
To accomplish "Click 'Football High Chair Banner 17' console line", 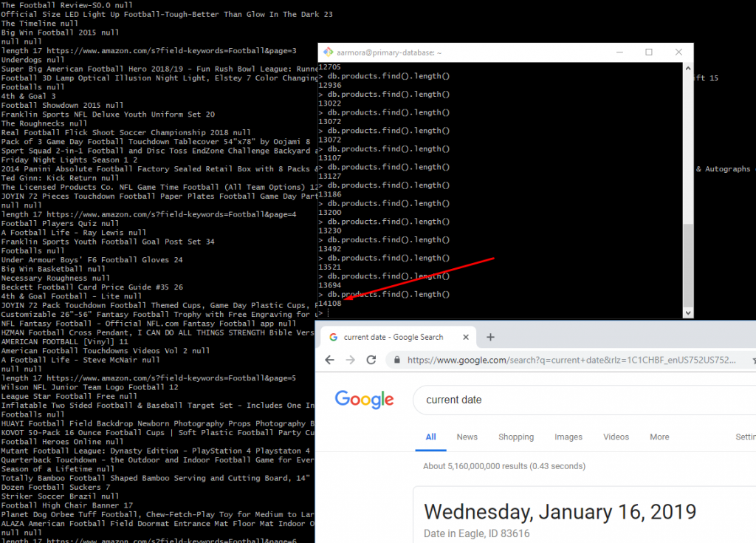I will coord(67,505).
